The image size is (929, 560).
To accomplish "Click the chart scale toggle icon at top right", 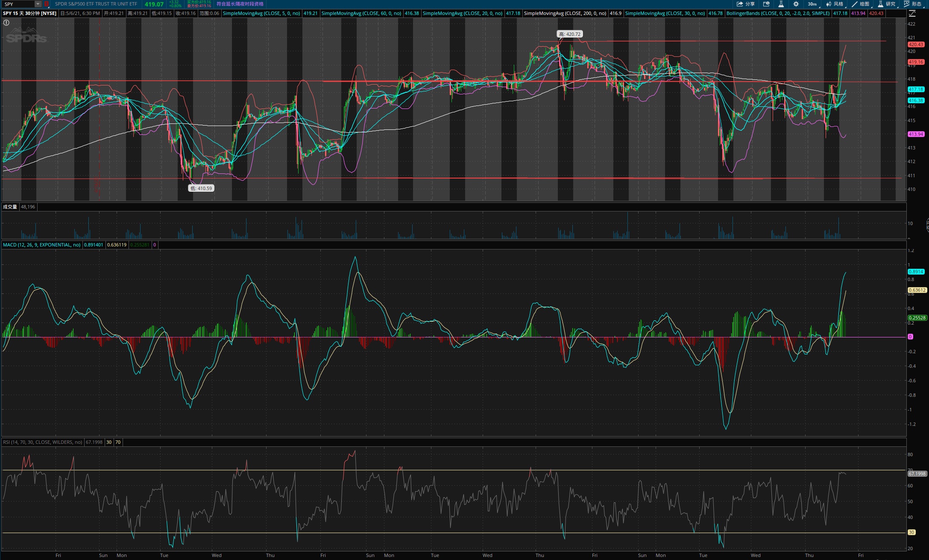I will (912, 13).
